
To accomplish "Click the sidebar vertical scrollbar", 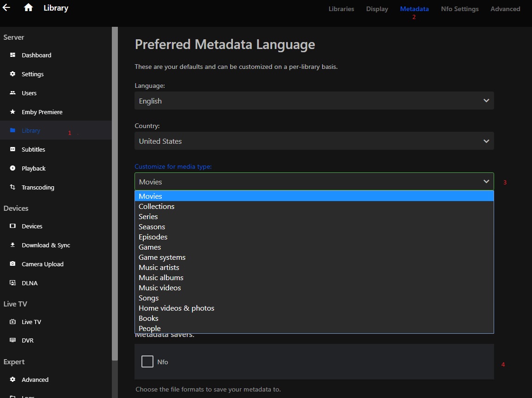I will [115, 185].
